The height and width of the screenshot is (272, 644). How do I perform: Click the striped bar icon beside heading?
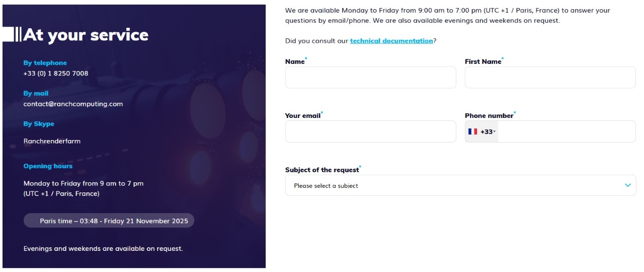point(12,35)
